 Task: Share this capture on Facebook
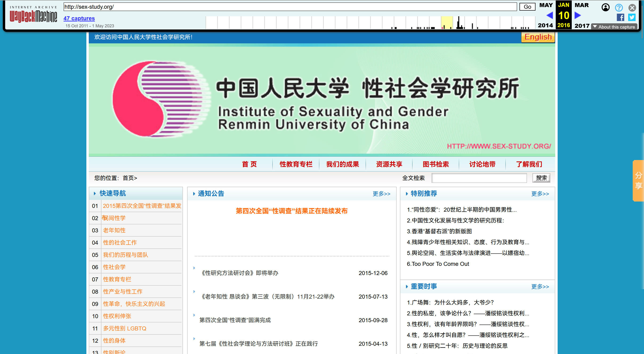(x=620, y=17)
